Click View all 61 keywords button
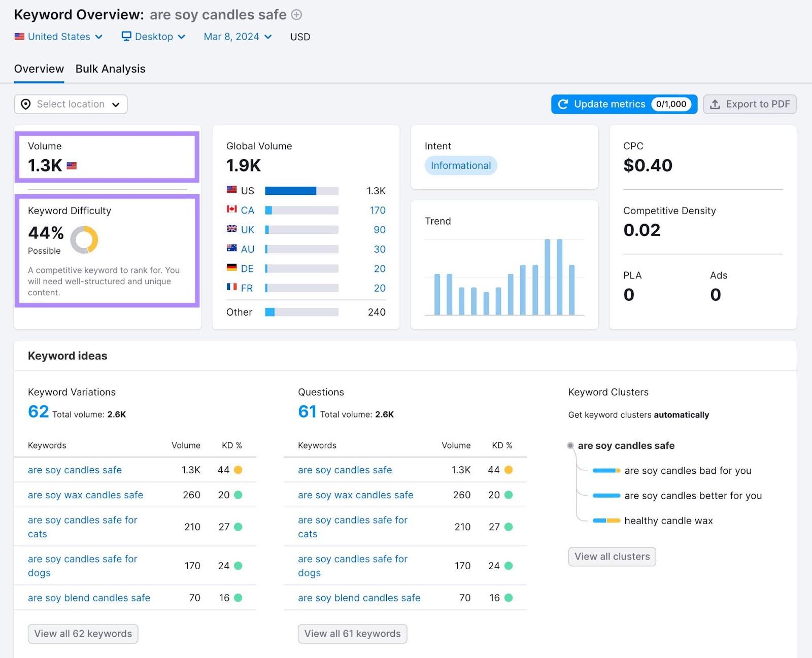This screenshot has height=658, width=812. [x=353, y=634]
